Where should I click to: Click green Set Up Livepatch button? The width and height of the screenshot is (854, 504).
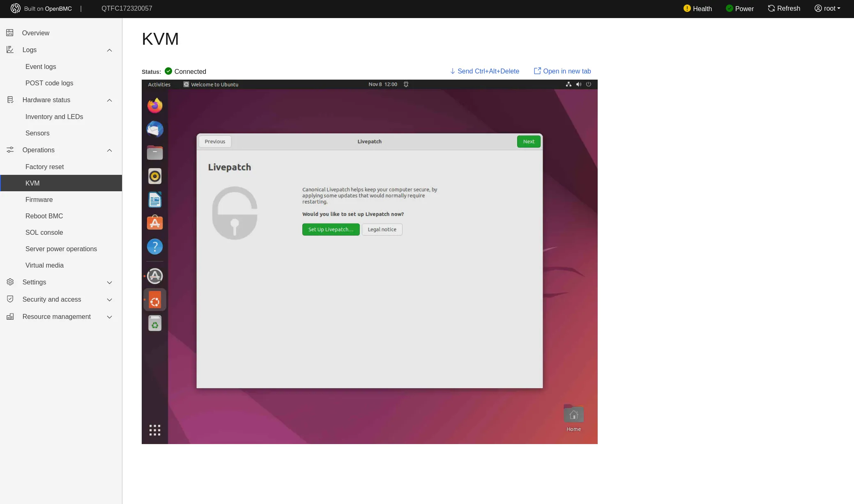click(x=331, y=229)
